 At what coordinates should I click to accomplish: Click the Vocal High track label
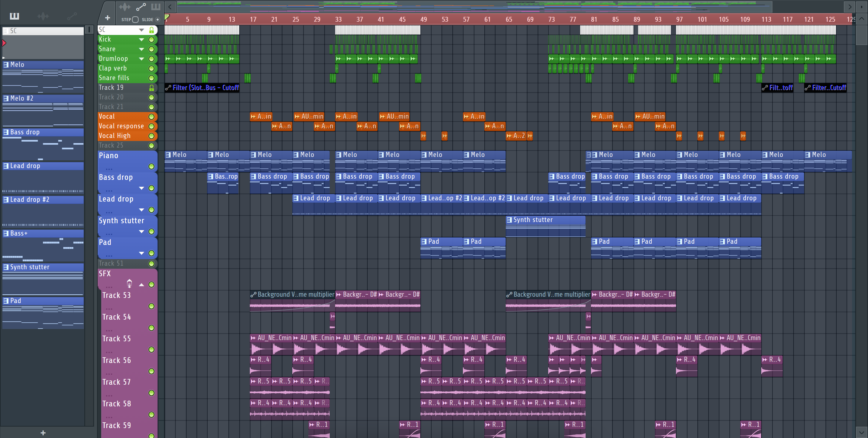point(115,136)
